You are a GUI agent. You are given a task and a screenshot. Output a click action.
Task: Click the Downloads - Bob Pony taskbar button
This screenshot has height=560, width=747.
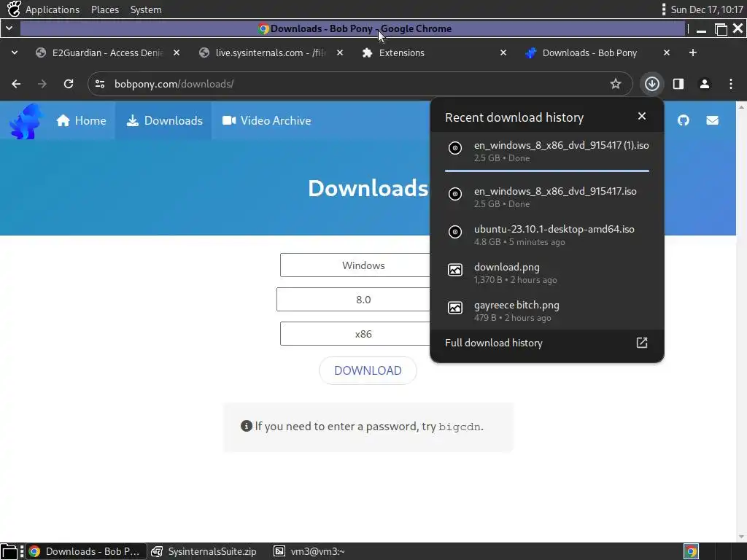pos(85,551)
